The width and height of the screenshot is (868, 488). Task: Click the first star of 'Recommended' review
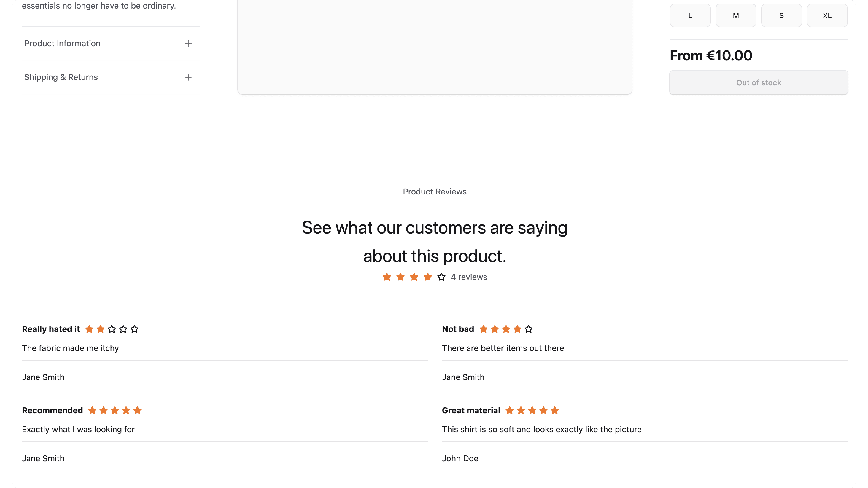(x=92, y=410)
